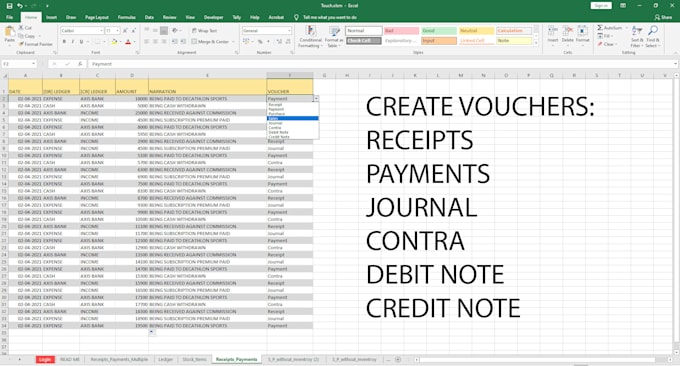This screenshot has height=366, width=680.
Task: Toggle italic formatting
Action: (72, 42)
